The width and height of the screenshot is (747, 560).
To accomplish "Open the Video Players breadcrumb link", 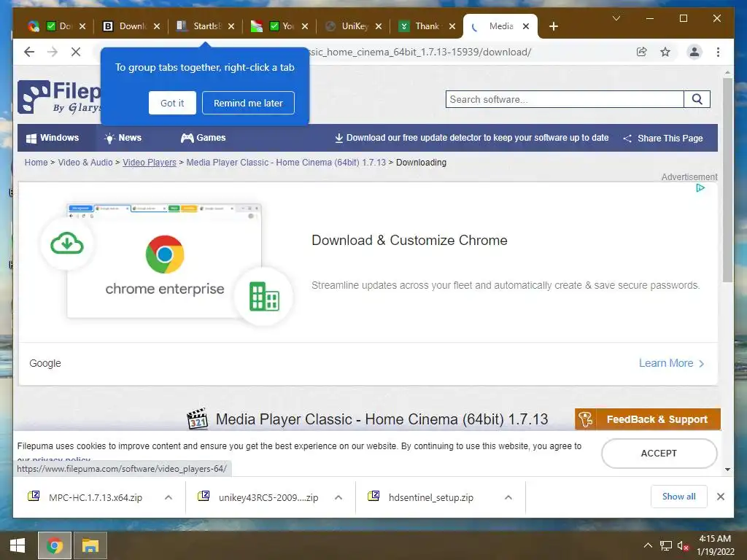I will click(149, 163).
